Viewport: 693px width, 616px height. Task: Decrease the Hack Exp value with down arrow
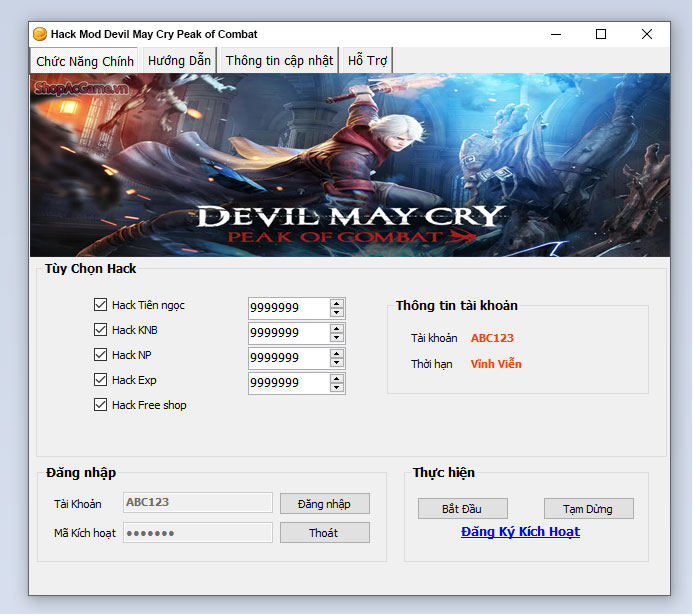337,388
